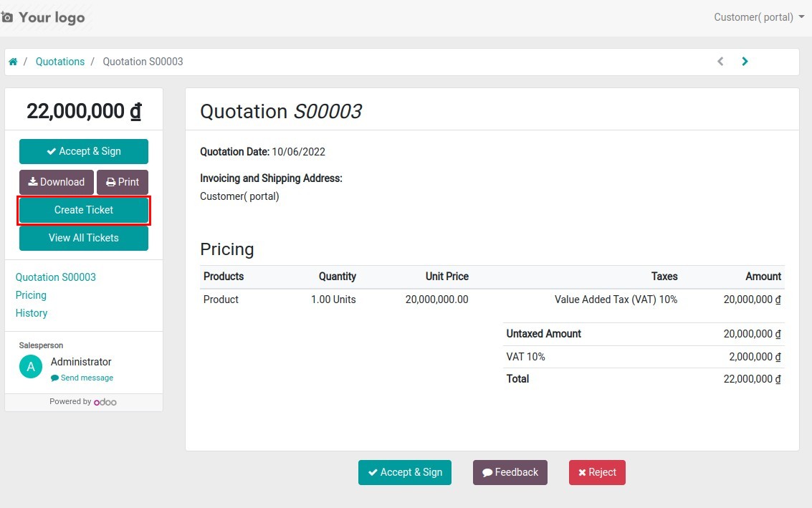Open the Quotations breadcrumb page
Image resolution: width=812 pixels, height=508 pixels.
[59, 62]
